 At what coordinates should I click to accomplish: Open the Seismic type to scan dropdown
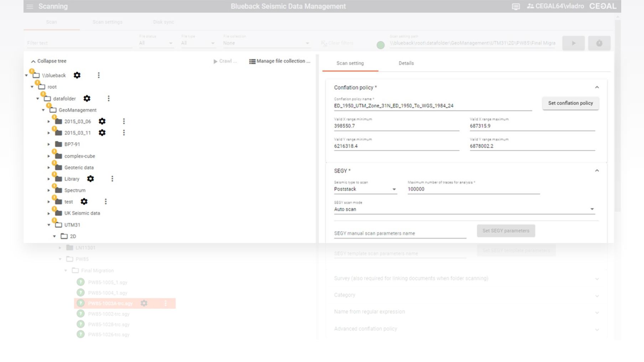point(365,189)
